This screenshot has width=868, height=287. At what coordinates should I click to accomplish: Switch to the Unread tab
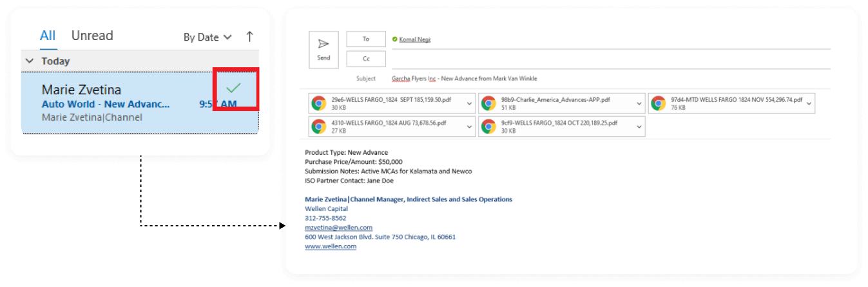click(92, 35)
